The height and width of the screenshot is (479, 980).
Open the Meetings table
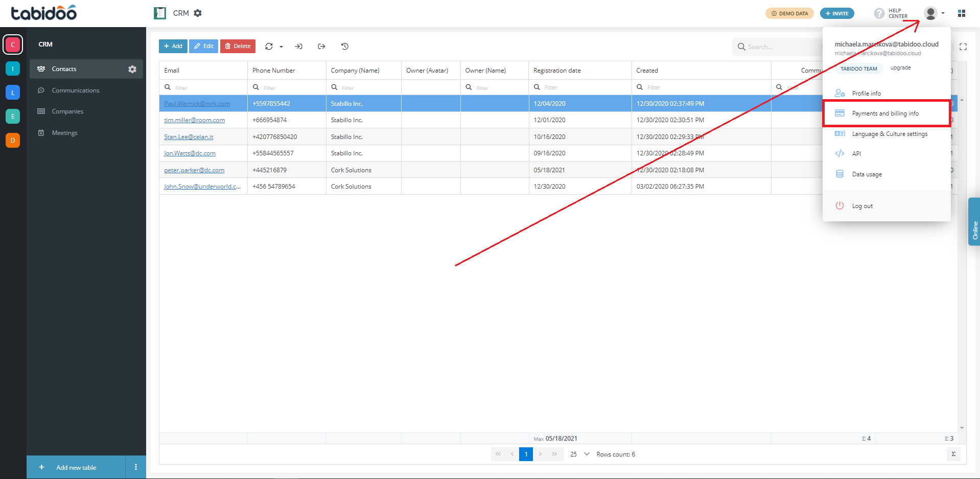coord(64,133)
